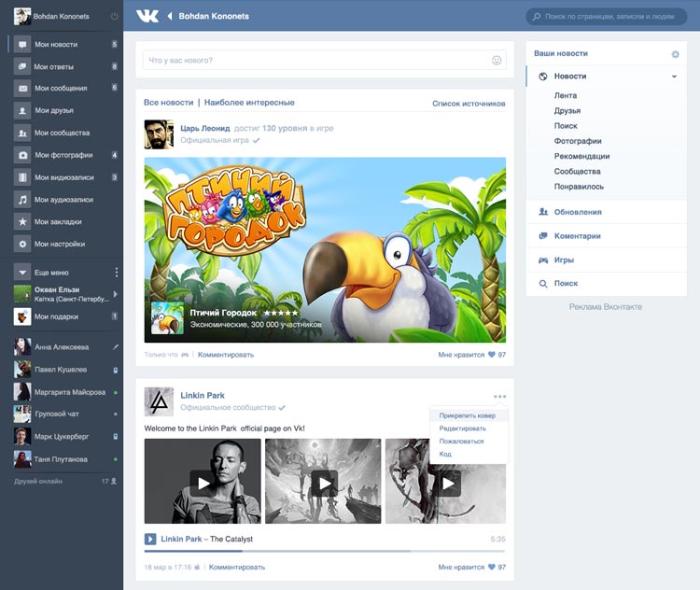The image size is (700, 590).
Task: Click the VK logo in header
Action: click(147, 16)
